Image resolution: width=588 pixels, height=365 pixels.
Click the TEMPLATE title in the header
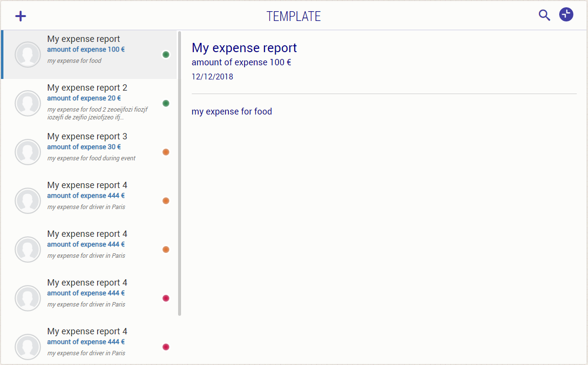coord(294,15)
